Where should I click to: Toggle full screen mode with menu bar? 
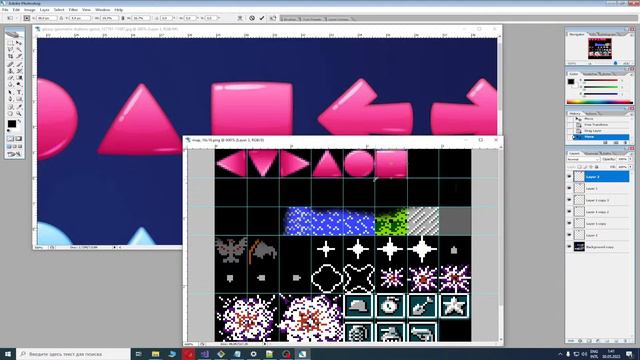15,147
